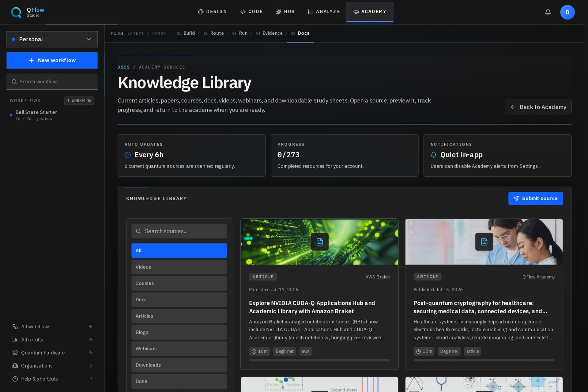Filter sources by Webinars
Image resolution: width=588 pixels, height=392 pixels.
(x=179, y=349)
